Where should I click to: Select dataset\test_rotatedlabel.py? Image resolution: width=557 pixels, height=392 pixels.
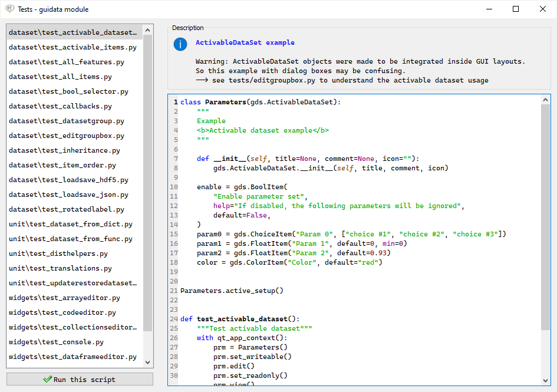coord(75,209)
